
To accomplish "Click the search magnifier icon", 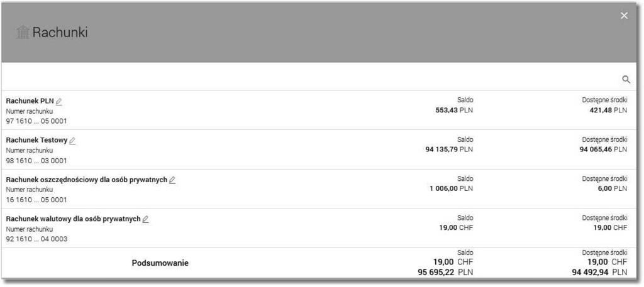I will click(626, 80).
